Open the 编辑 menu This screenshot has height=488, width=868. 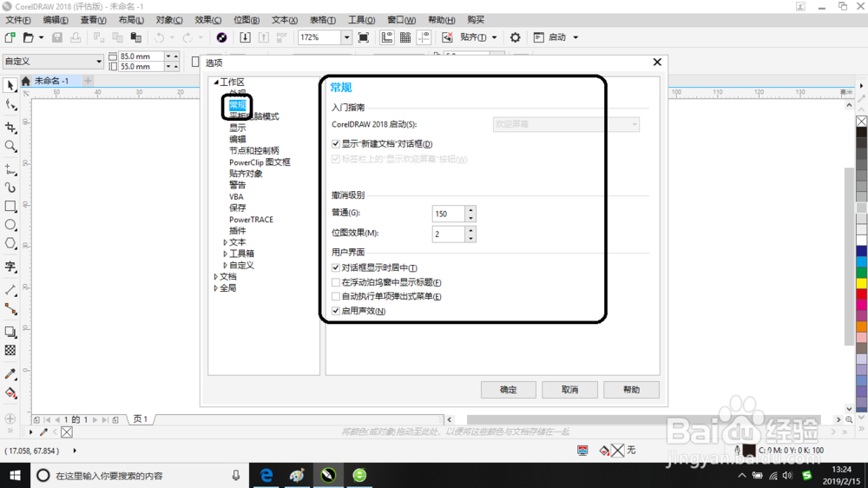(56, 20)
